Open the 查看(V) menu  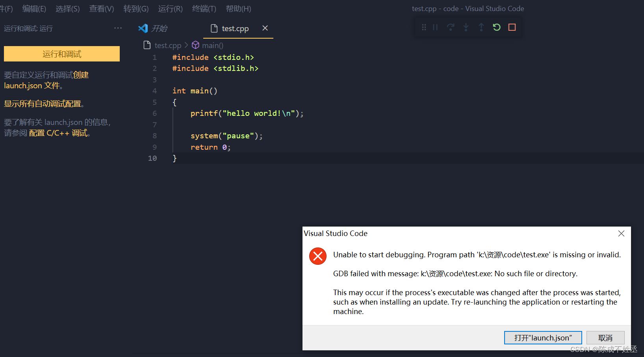click(x=102, y=9)
